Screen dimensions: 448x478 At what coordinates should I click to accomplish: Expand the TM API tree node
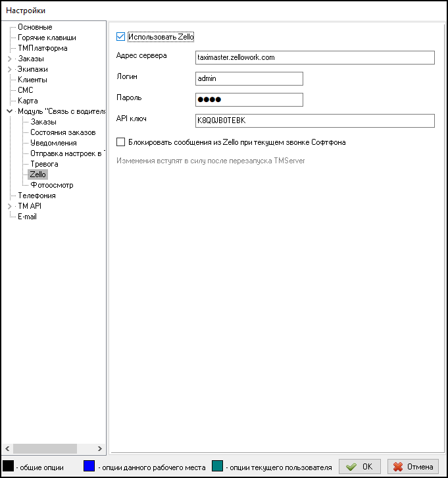coord(9,206)
